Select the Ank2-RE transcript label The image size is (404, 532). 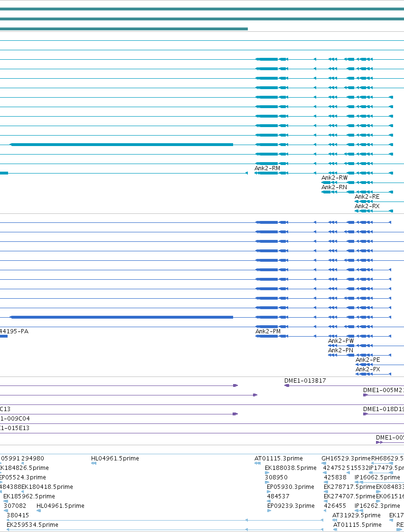tap(367, 197)
